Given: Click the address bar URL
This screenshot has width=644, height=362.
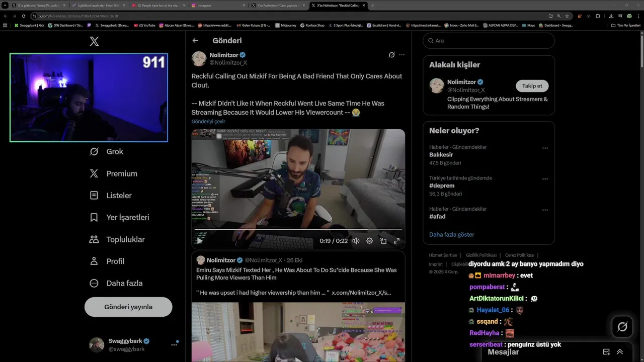Looking at the screenshot, I should (x=78, y=16).
